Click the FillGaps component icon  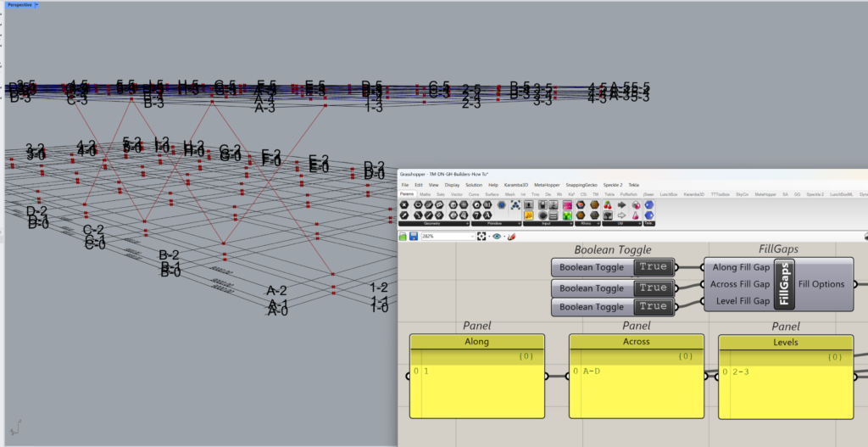click(x=783, y=284)
